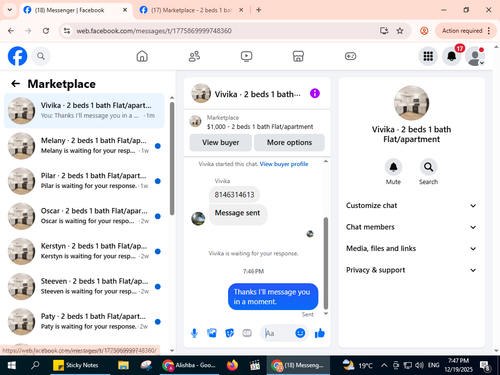
Task: Open the Facebook logo home link
Action: (17, 56)
